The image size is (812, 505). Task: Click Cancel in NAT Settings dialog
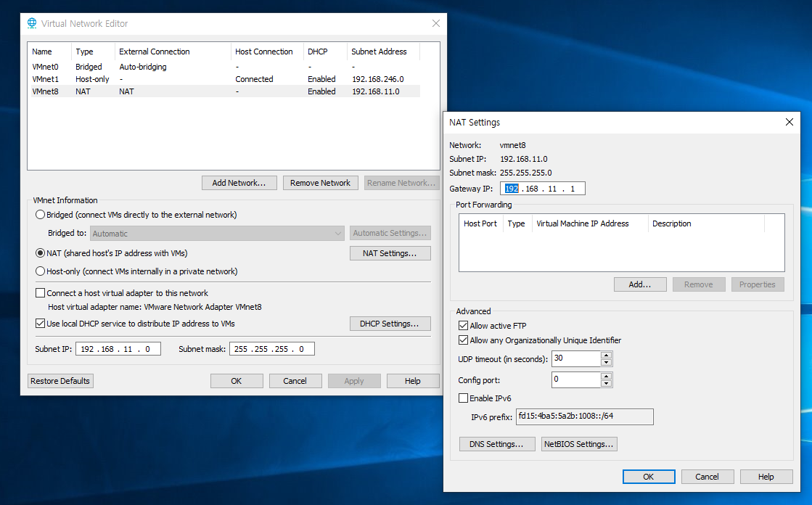(708, 477)
